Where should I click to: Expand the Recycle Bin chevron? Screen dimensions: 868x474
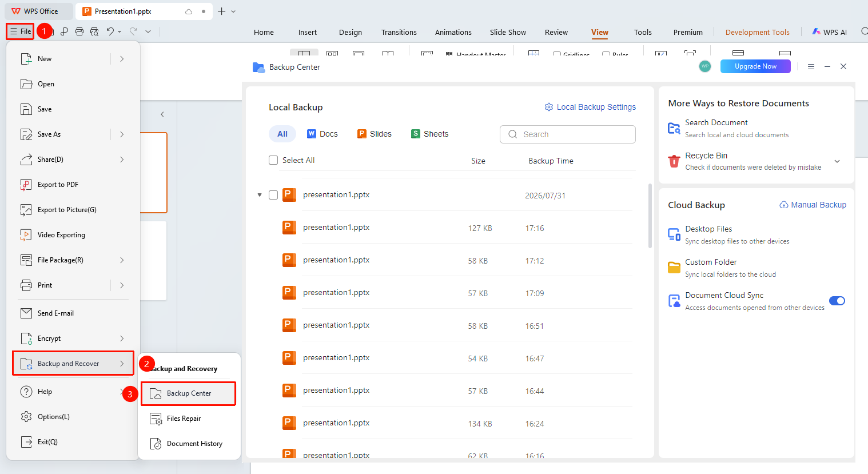point(837,161)
